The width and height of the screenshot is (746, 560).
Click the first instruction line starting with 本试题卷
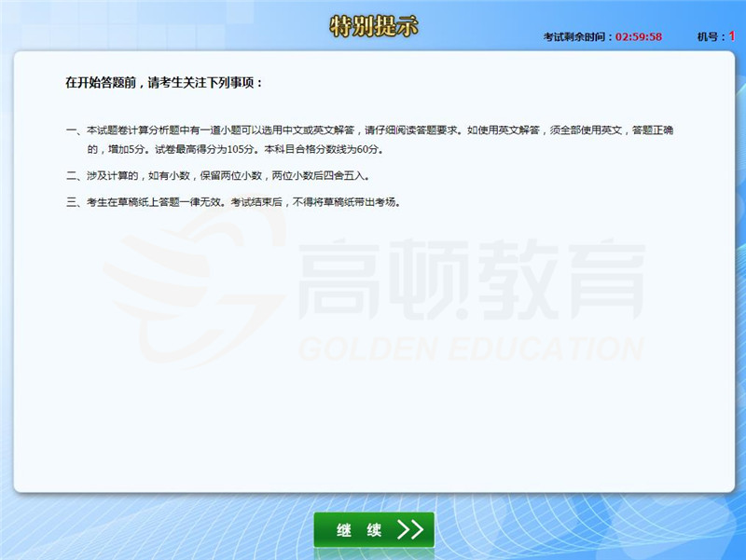click(373, 130)
